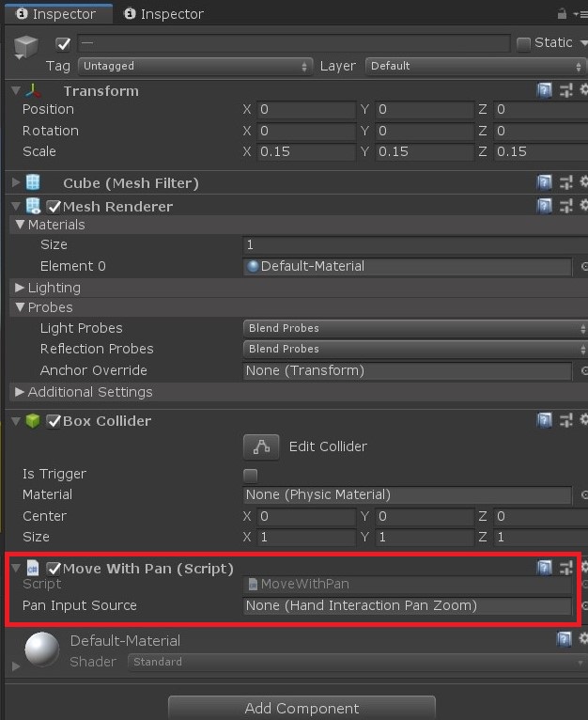Open Transform settings gear menu
Image resolution: width=588 pixels, height=720 pixels.
[584, 89]
